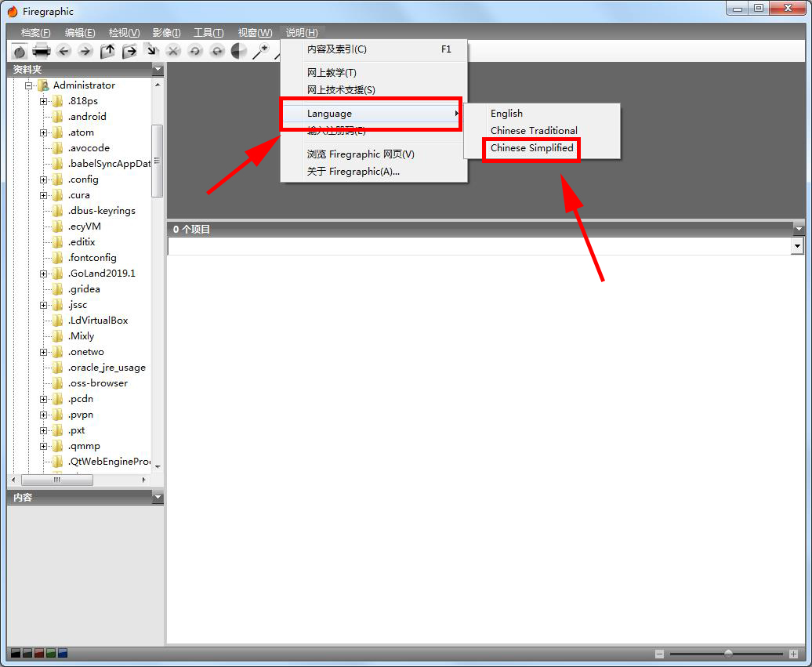Expand the .818ps folder node
Viewport: 812px width, 667px height.
tap(44, 101)
